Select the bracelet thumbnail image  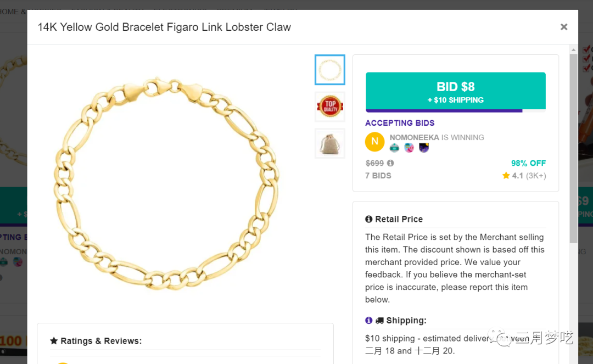click(329, 70)
